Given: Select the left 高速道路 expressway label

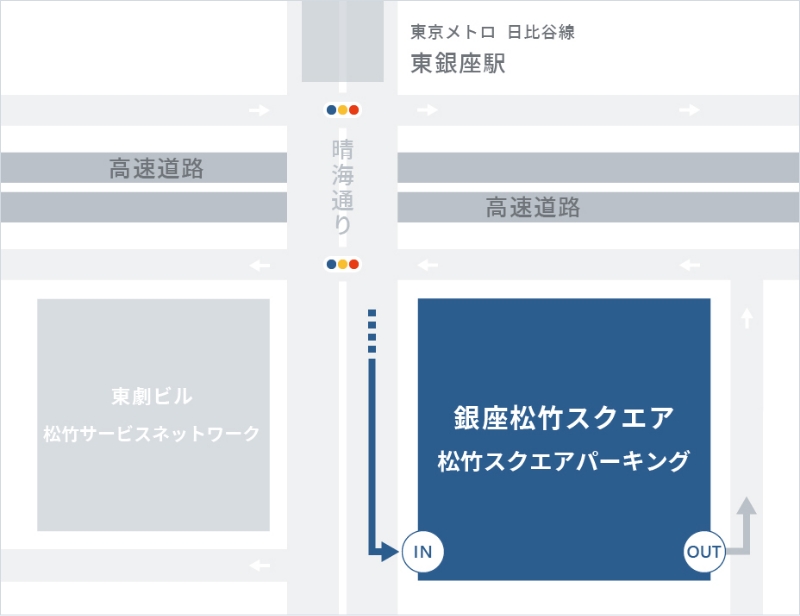Looking at the screenshot, I should click(x=156, y=168).
